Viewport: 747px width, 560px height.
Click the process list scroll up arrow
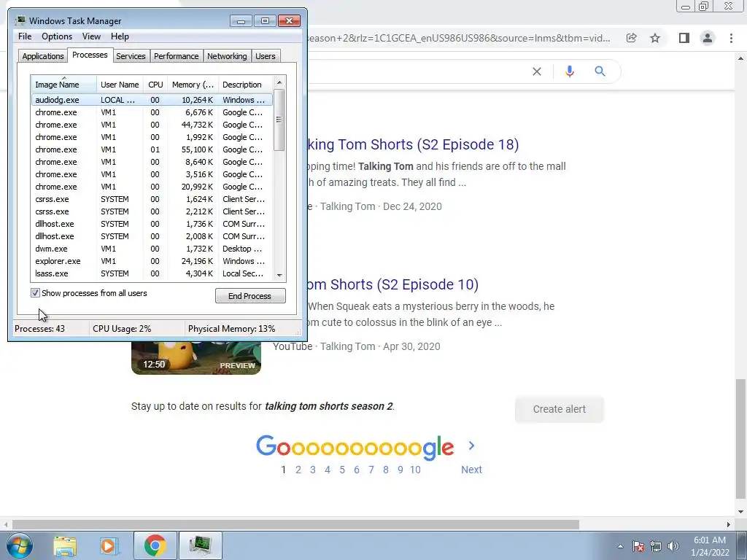[x=279, y=82]
